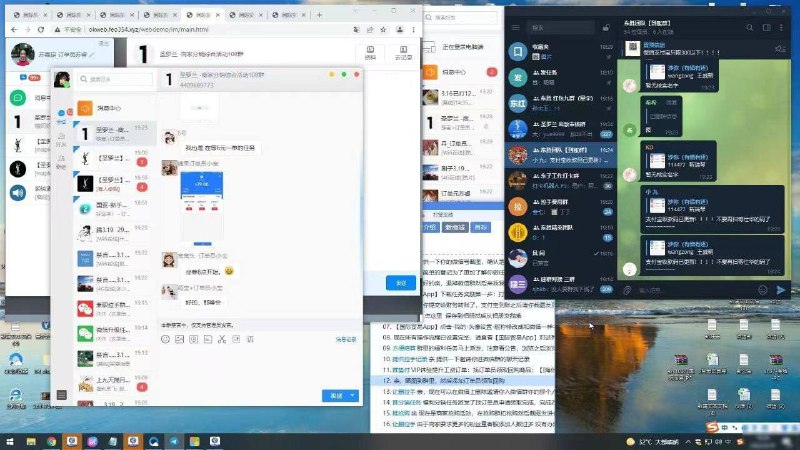This screenshot has height=450, width=800.
Task: Select the red WeChat logo conversation
Action: 115,309
